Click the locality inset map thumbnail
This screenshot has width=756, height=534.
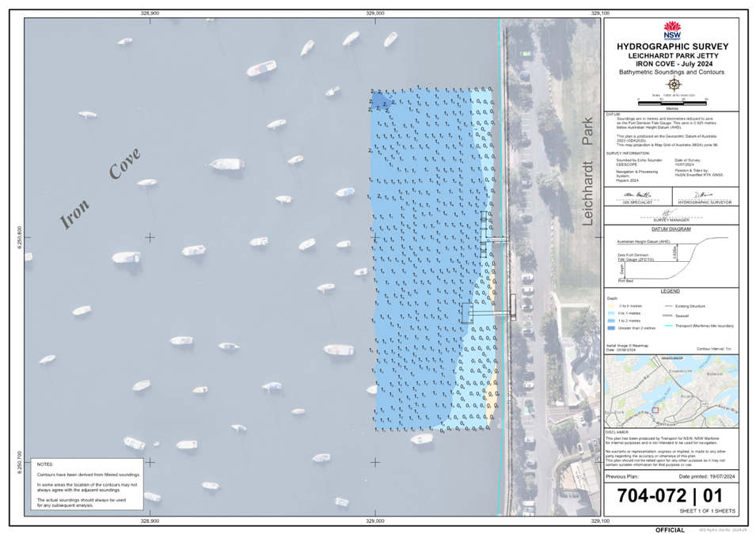click(x=671, y=392)
